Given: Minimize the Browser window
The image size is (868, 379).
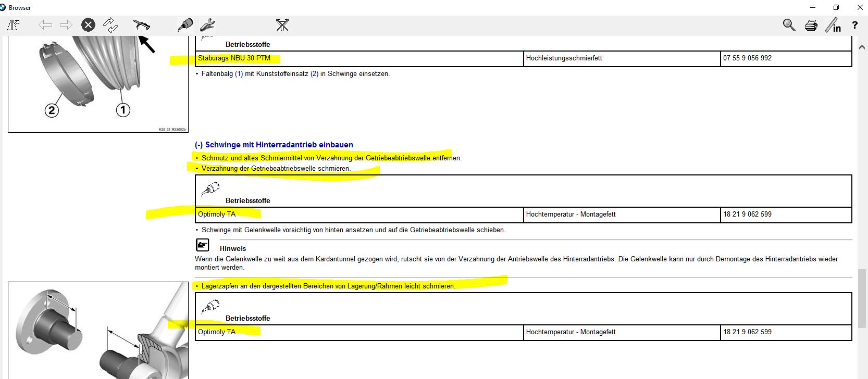Looking at the screenshot, I should point(813,7).
